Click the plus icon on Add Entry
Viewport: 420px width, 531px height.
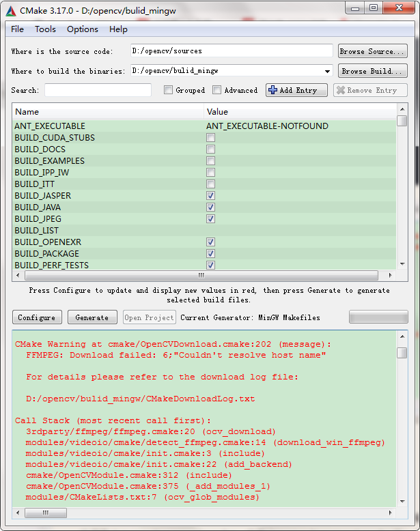pyautogui.click(x=272, y=90)
